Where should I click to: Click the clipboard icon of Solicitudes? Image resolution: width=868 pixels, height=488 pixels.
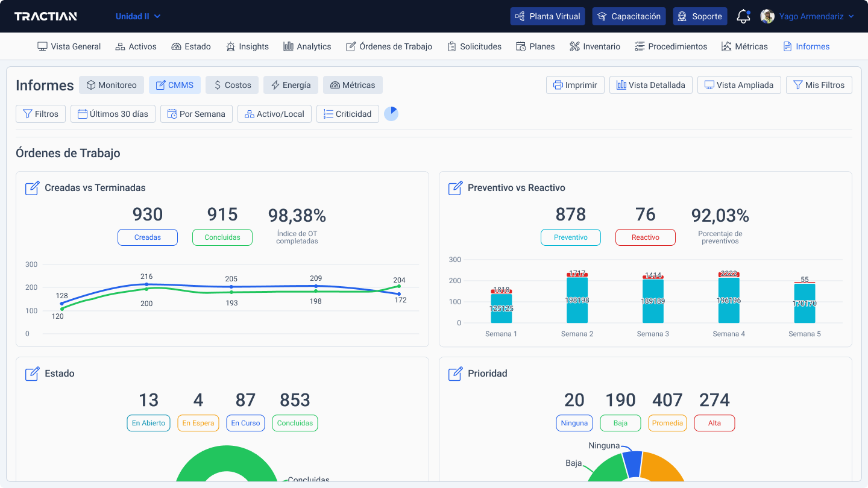click(451, 46)
